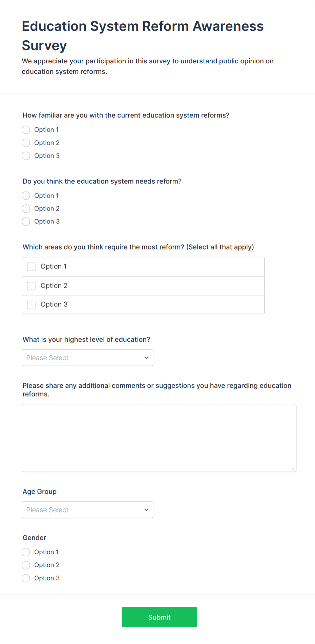Check Option 1 under areas requiring reform
The width and height of the screenshot is (315, 644).
pos(31,267)
